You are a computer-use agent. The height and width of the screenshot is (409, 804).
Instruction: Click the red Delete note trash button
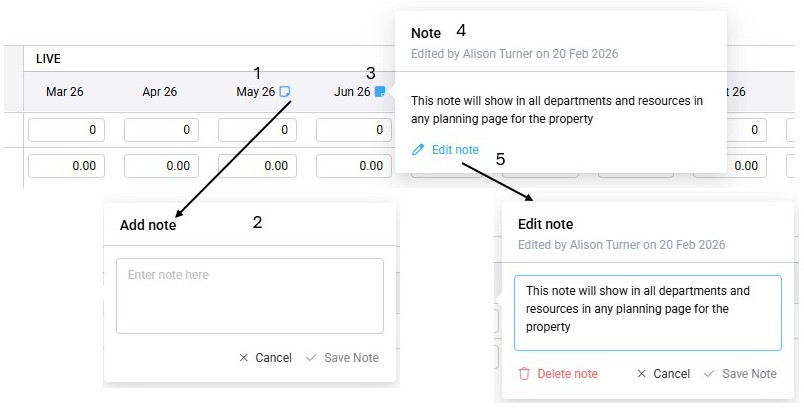[558, 374]
